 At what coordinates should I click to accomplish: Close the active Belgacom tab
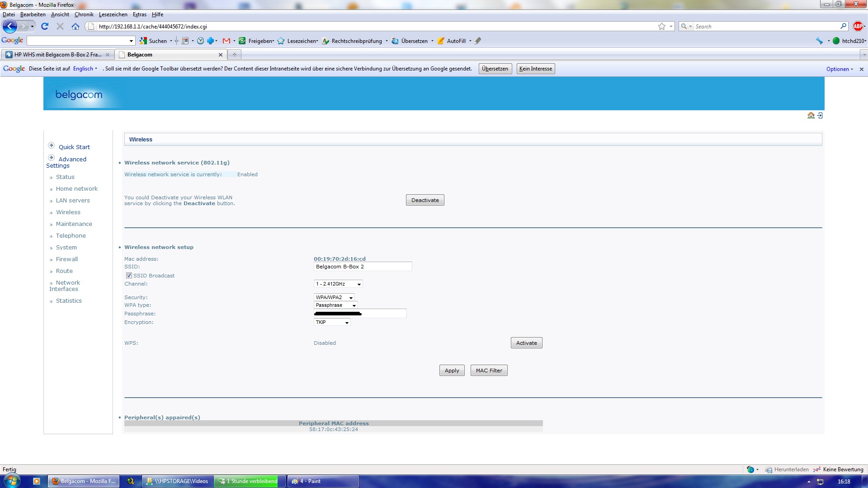(x=221, y=55)
